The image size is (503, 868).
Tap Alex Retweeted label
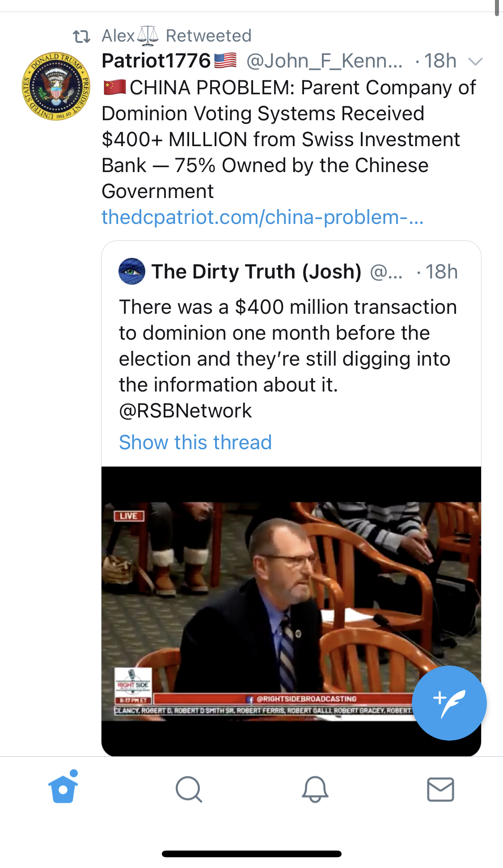pyautogui.click(x=177, y=36)
